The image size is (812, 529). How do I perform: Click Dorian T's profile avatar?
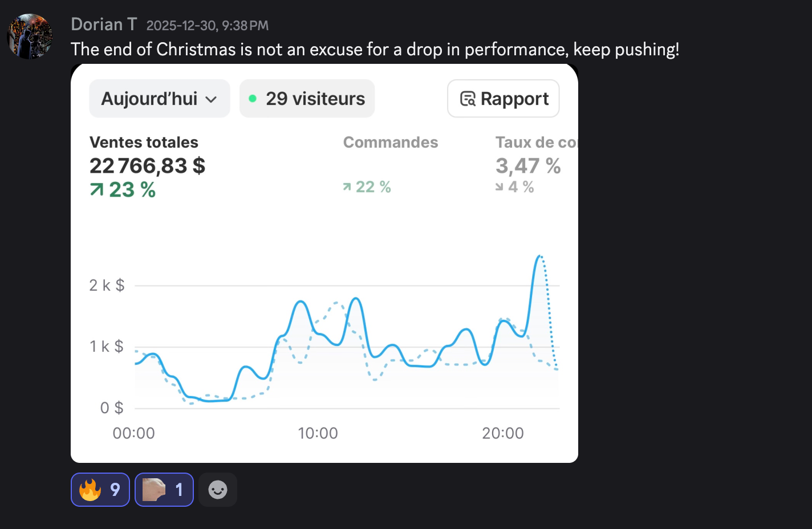coord(30,36)
